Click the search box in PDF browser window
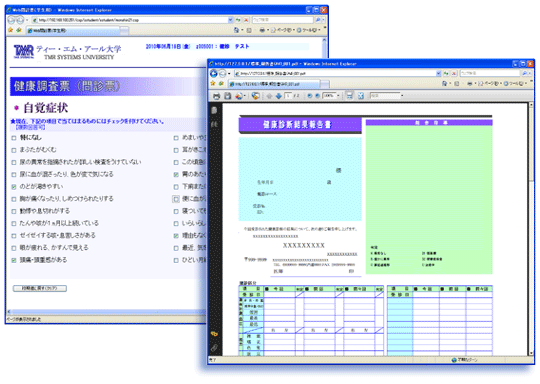 tap(490, 73)
